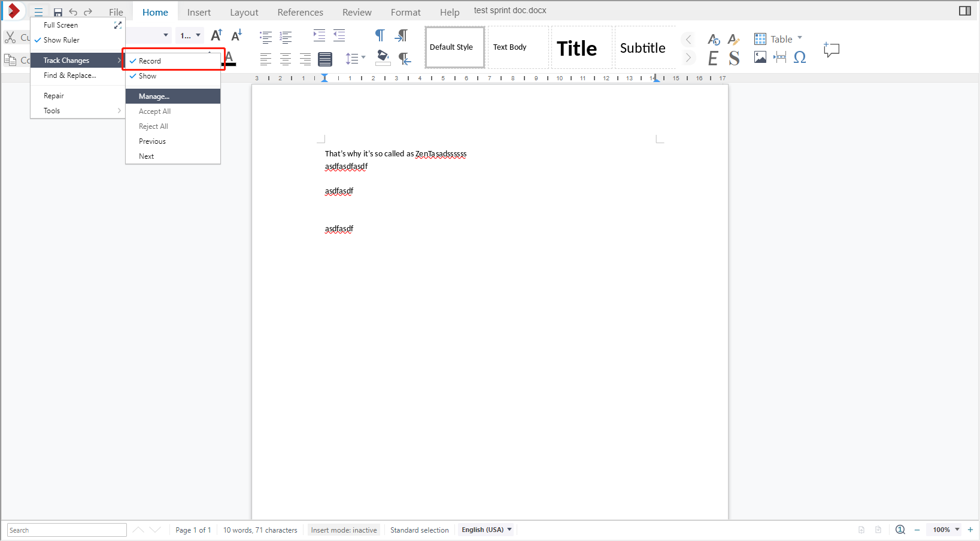Click the Save document icon
Screen dimensions: 980x541
click(x=58, y=12)
